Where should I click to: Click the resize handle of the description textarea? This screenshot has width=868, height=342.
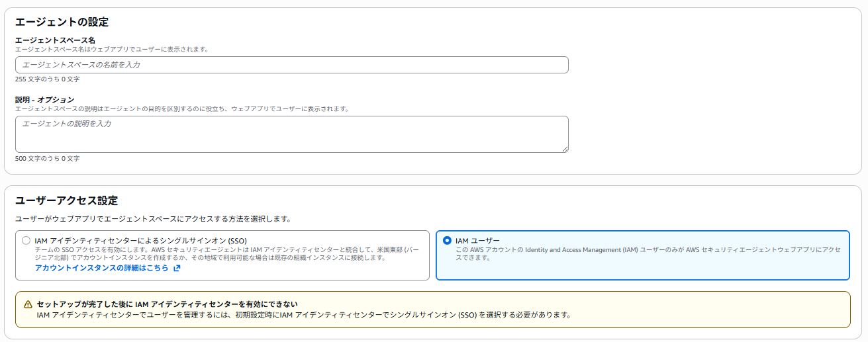tap(565, 149)
